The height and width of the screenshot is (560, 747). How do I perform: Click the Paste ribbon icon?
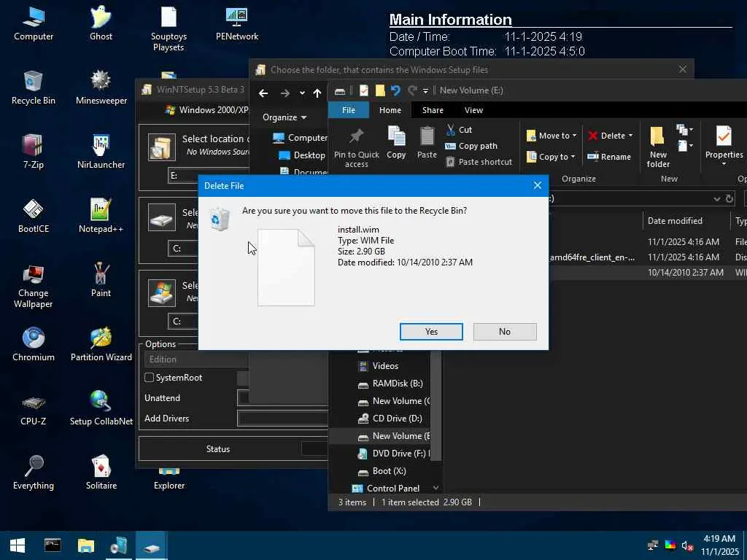coord(427,142)
